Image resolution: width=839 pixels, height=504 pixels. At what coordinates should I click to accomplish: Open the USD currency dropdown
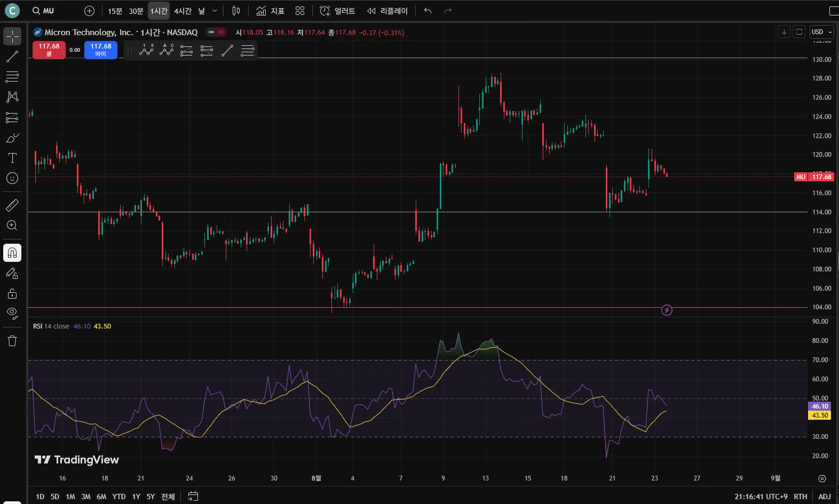tap(821, 32)
